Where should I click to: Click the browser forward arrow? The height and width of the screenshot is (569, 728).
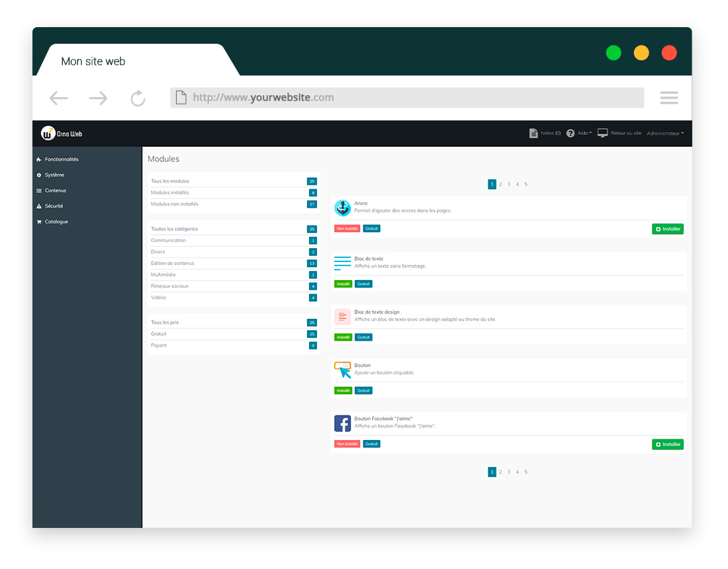point(98,98)
